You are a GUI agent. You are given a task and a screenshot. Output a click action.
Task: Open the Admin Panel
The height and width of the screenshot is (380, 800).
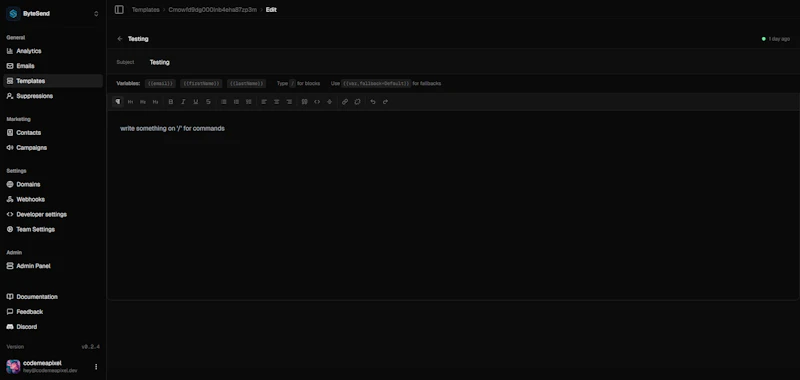pyautogui.click(x=53, y=266)
